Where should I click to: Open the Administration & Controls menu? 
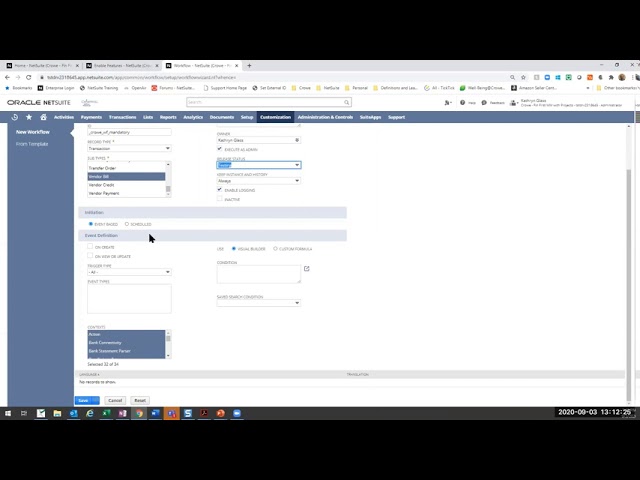325,117
